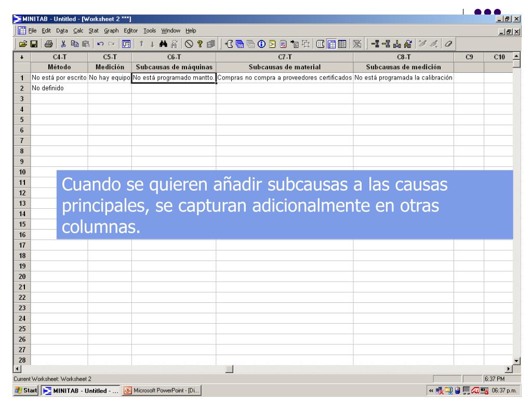Viewport: 532px width, 399px height.
Task: Click the yellow question mark Help icon
Action: [200, 44]
